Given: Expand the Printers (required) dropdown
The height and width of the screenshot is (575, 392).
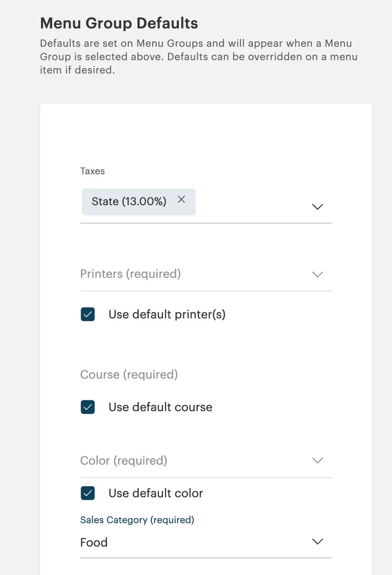Looking at the screenshot, I should coord(206,275).
